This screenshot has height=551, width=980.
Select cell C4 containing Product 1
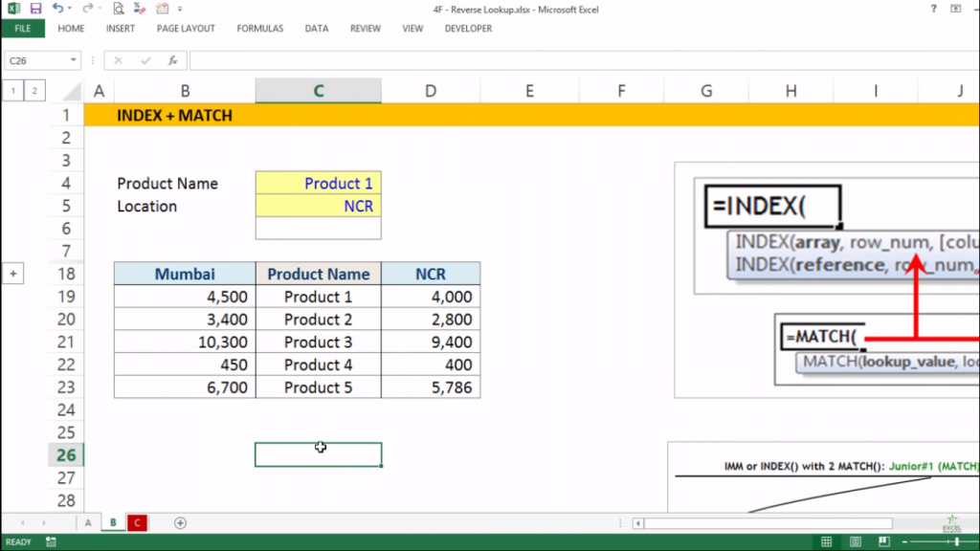pos(318,183)
